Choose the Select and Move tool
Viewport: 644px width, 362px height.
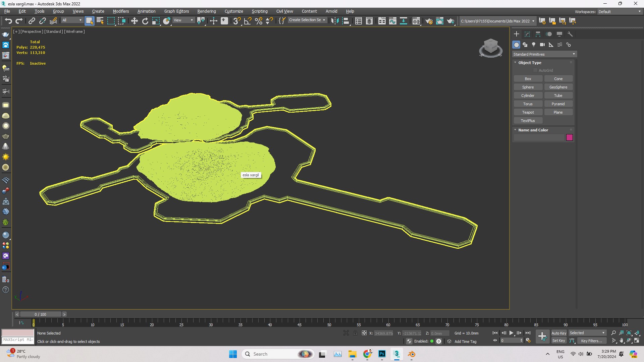135,21
